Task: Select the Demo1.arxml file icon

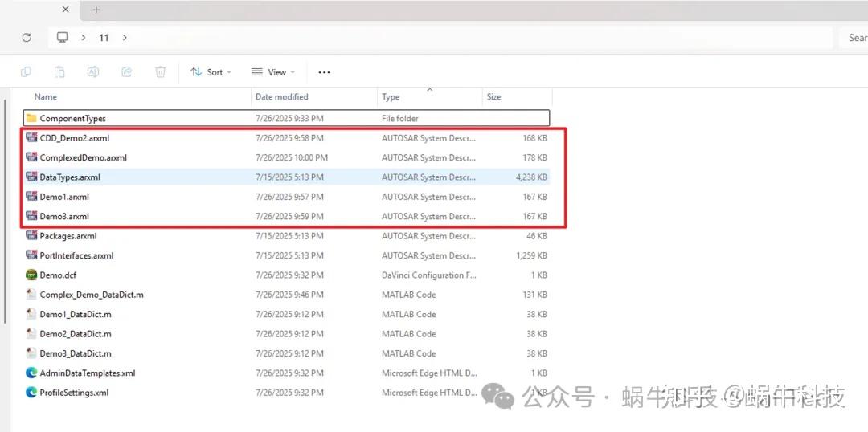Action: [x=31, y=197]
